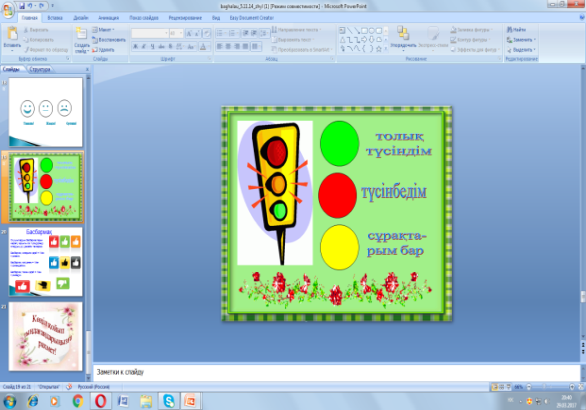Toggle italic text formatting
The image size is (586, 410).
[x=144, y=47]
